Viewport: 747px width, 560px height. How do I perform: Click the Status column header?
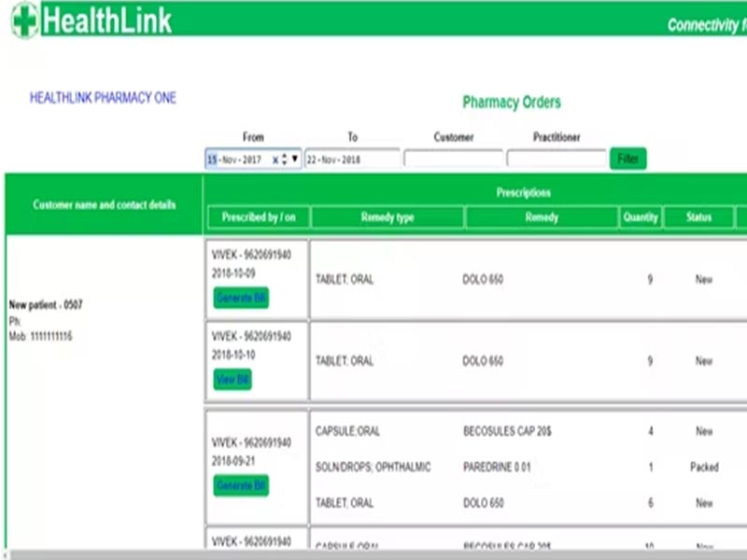698,217
